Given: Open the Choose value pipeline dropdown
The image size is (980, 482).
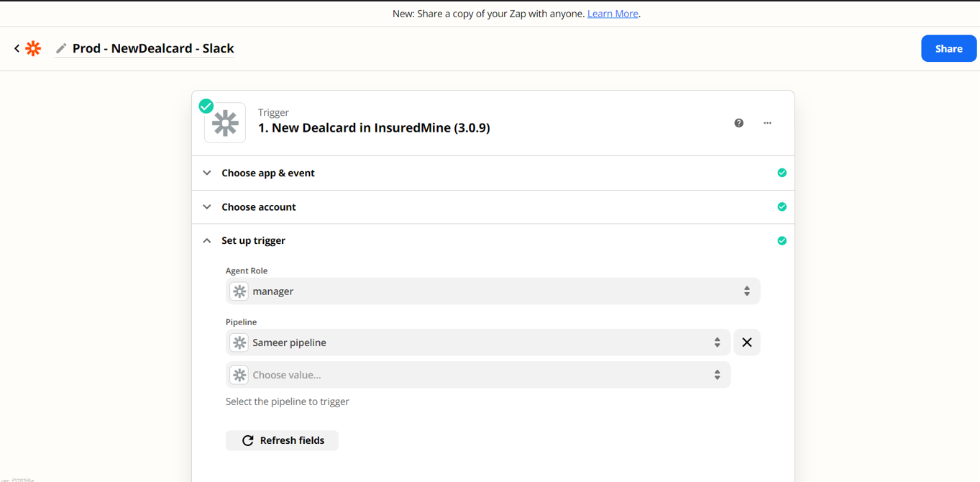Looking at the screenshot, I should tap(478, 375).
